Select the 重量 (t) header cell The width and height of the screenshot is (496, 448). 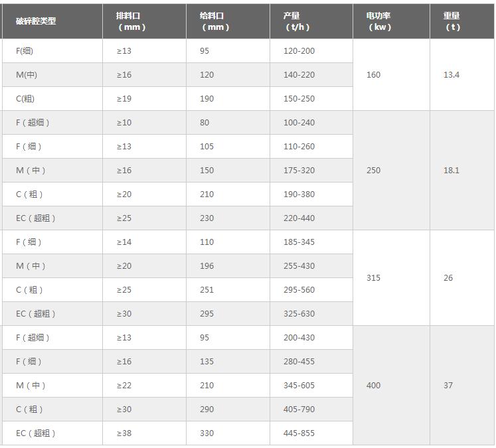(x=452, y=21)
